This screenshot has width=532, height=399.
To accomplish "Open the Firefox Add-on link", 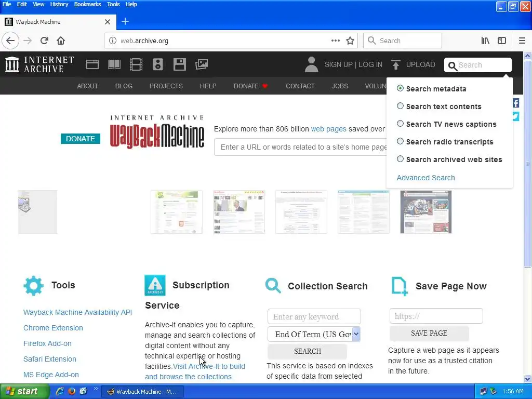I will 47,343.
